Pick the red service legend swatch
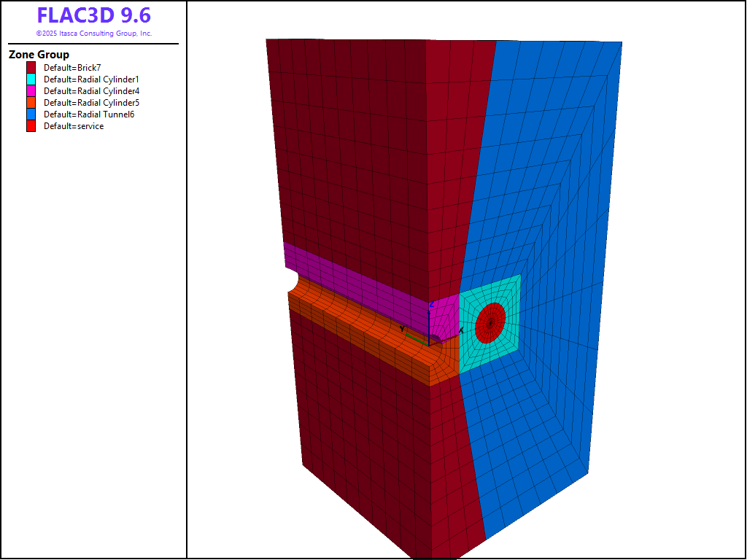Screen dimensions: 747x560 31,126
